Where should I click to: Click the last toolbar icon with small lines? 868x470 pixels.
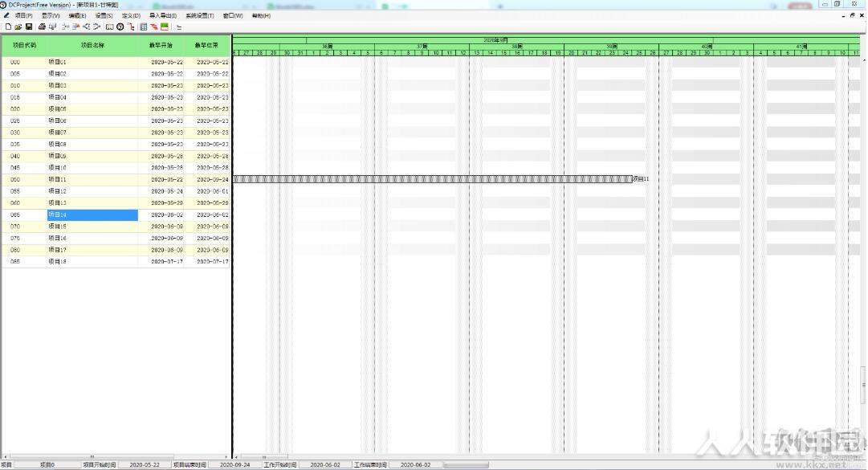coord(179,27)
